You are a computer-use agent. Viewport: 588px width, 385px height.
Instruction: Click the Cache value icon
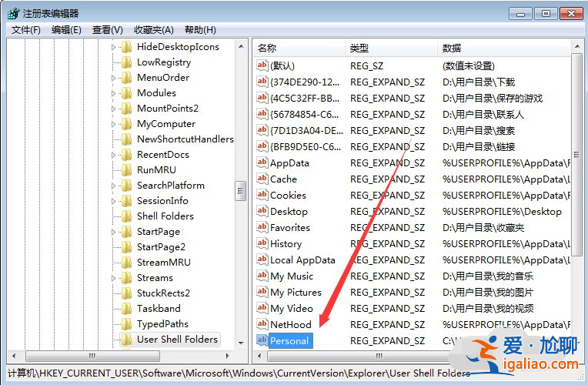coord(262,178)
